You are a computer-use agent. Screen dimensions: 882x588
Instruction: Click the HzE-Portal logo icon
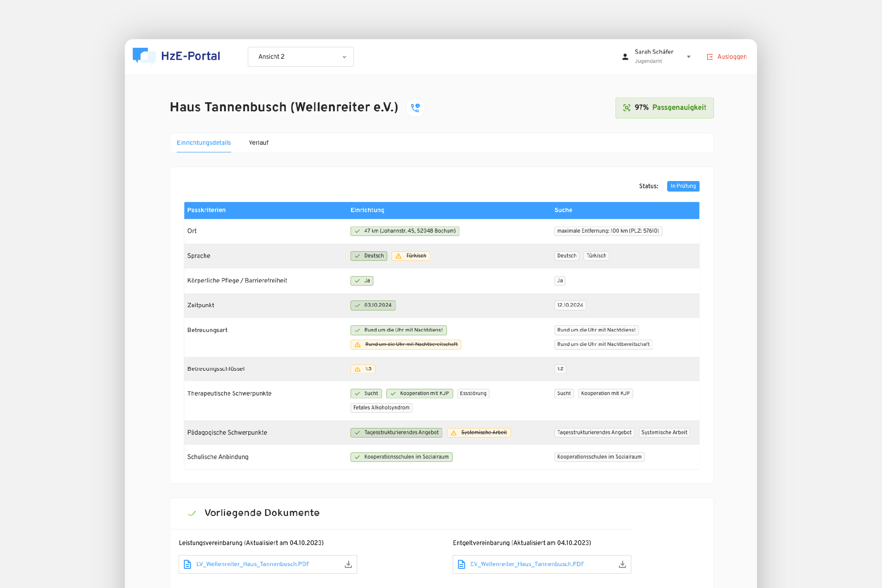click(x=144, y=56)
